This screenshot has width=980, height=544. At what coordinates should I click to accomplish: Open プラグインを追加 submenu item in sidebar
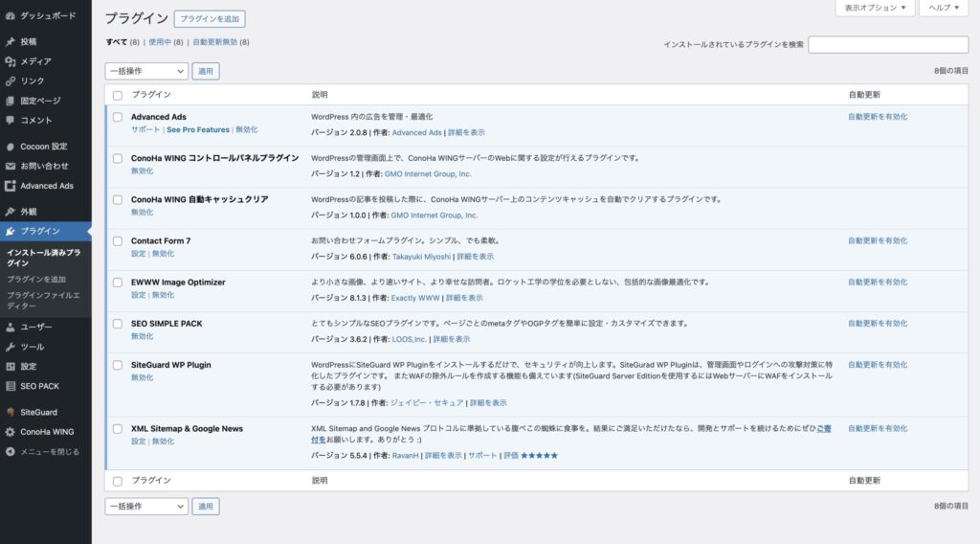36,279
